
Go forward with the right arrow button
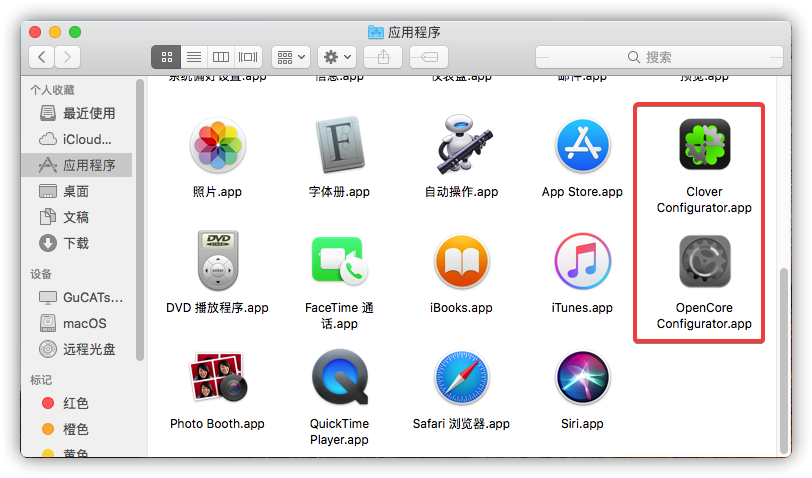[x=67, y=56]
